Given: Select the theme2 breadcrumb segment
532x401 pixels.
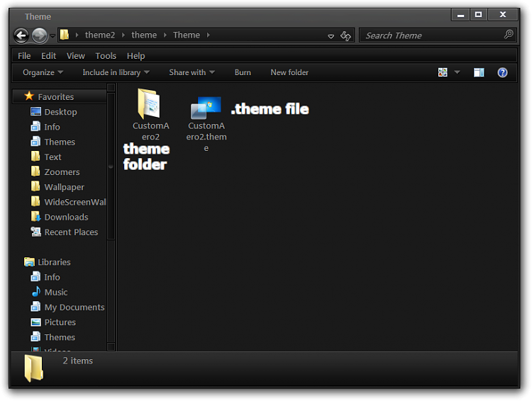Looking at the screenshot, I should coord(100,35).
